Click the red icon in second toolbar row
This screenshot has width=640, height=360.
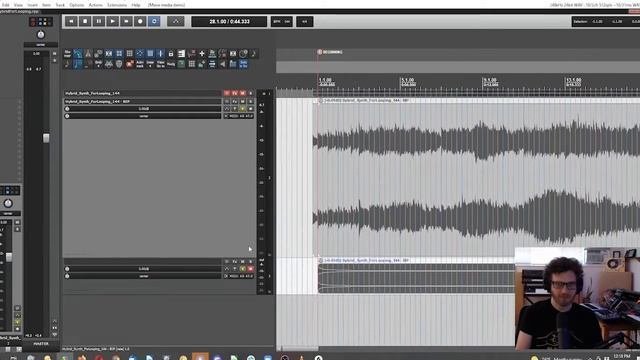pyautogui.click(x=130, y=64)
